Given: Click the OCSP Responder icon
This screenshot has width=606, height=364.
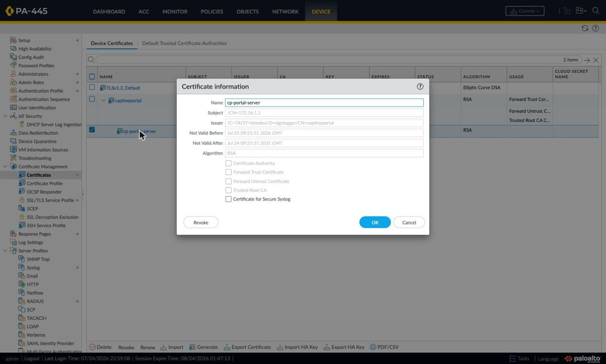Looking at the screenshot, I should click(x=22, y=192).
